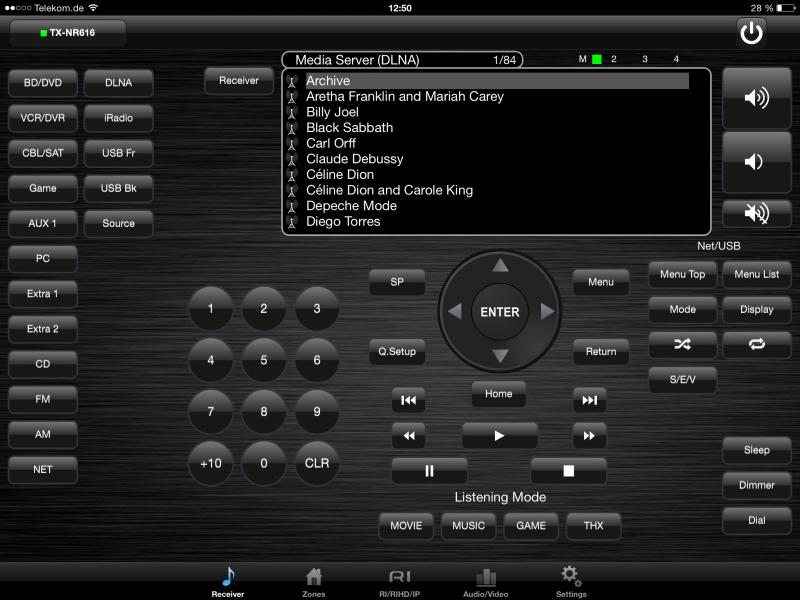Tap the SP button

pos(397,282)
